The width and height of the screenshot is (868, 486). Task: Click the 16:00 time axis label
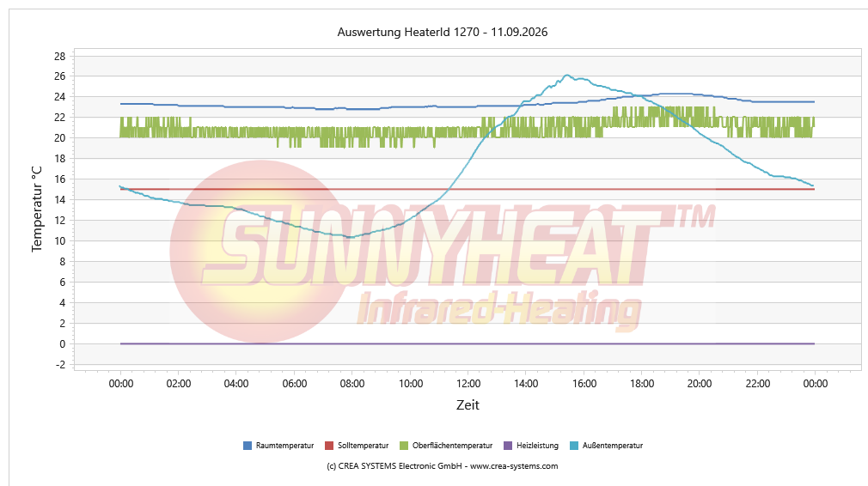584,384
